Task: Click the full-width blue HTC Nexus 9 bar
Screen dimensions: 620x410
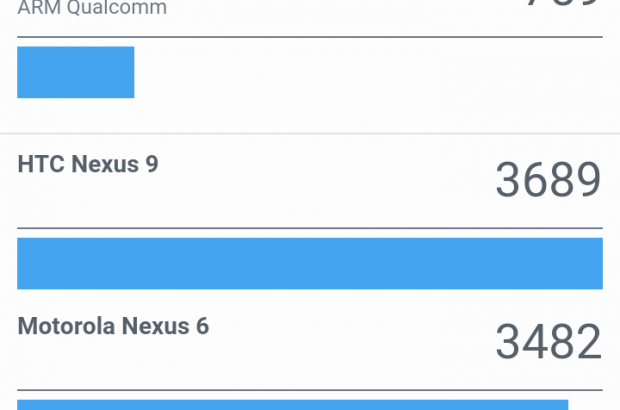Action: coord(310,264)
